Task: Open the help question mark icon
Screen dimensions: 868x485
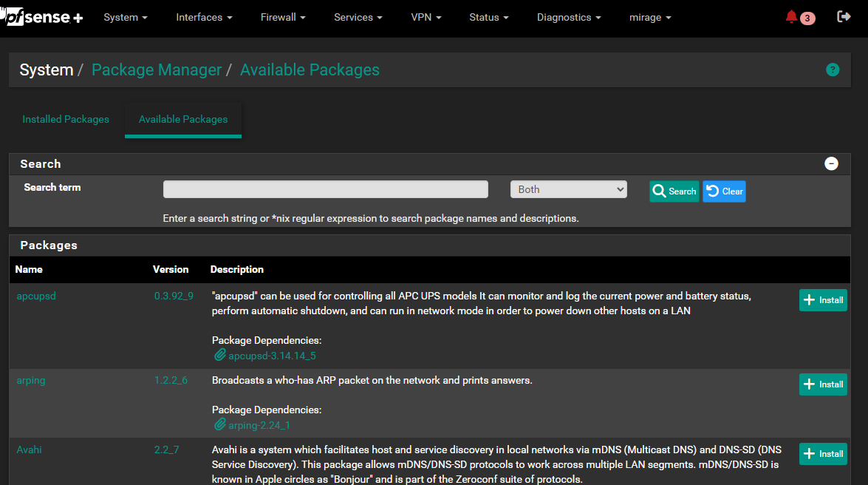Action: pyautogui.click(x=833, y=70)
